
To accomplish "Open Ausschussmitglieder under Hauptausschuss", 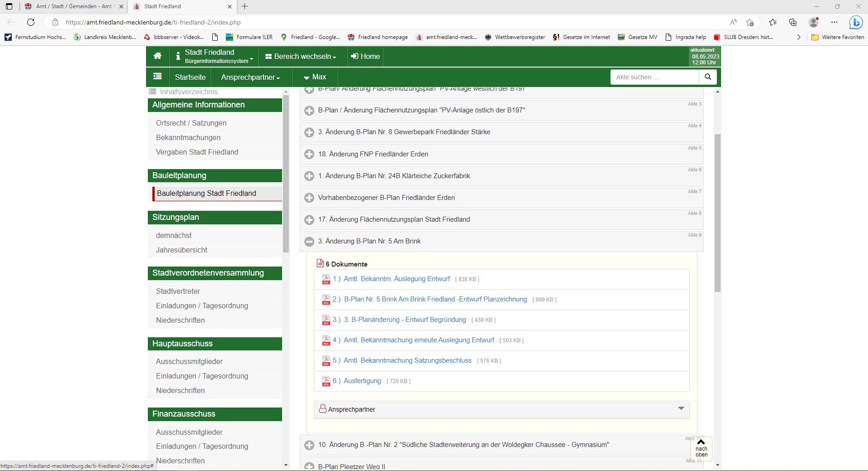I will click(x=189, y=361).
